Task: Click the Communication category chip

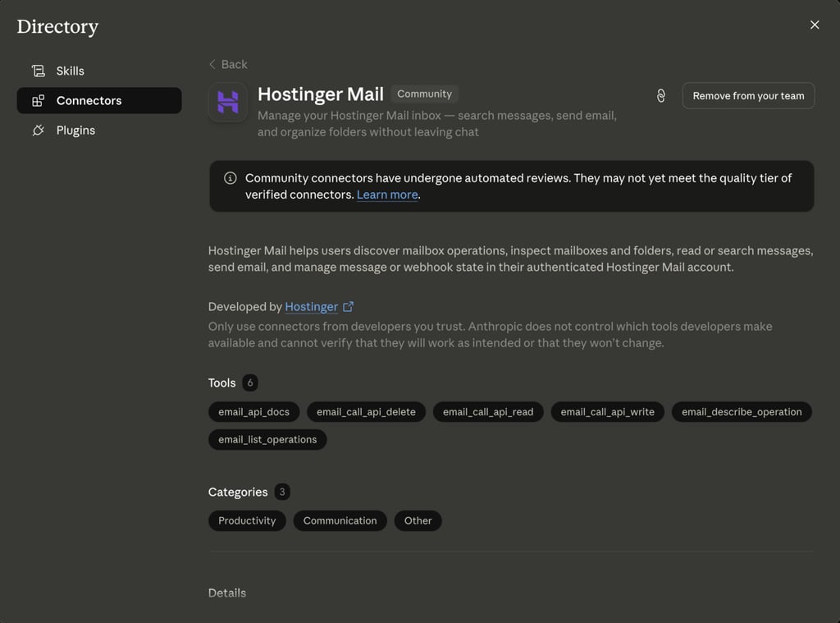Action: pos(340,520)
